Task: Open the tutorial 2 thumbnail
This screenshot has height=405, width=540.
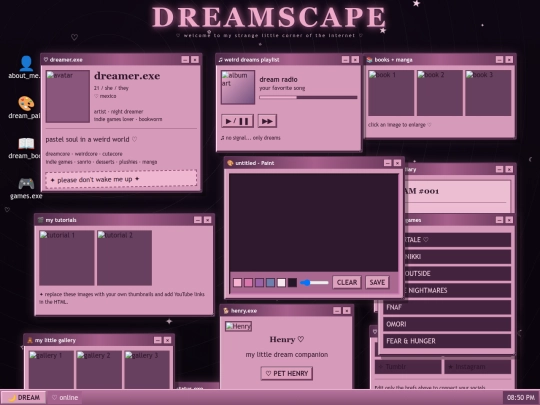Action: (124, 258)
